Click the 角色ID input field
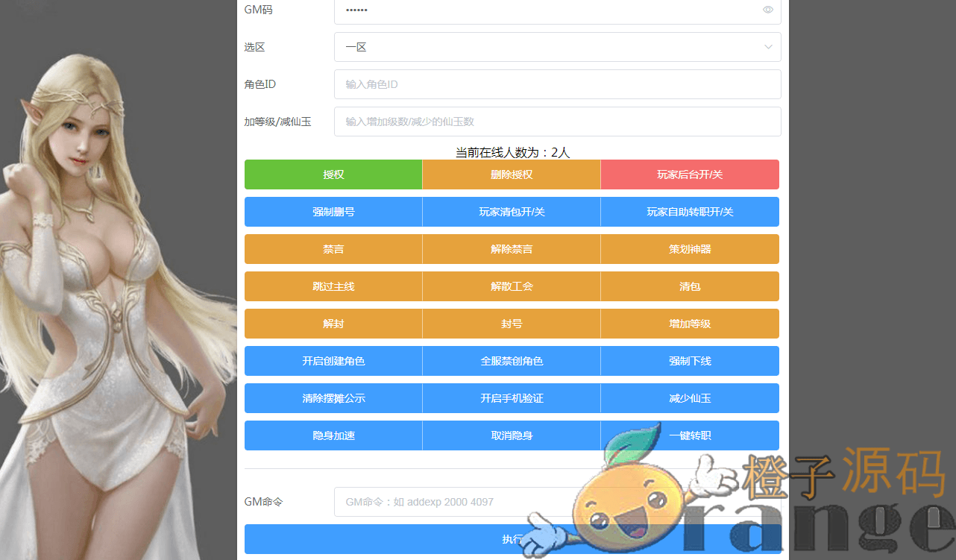The width and height of the screenshot is (956, 560). click(x=557, y=84)
